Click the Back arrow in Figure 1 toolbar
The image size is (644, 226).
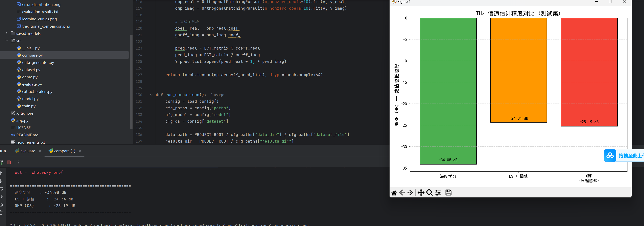coord(402,193)
